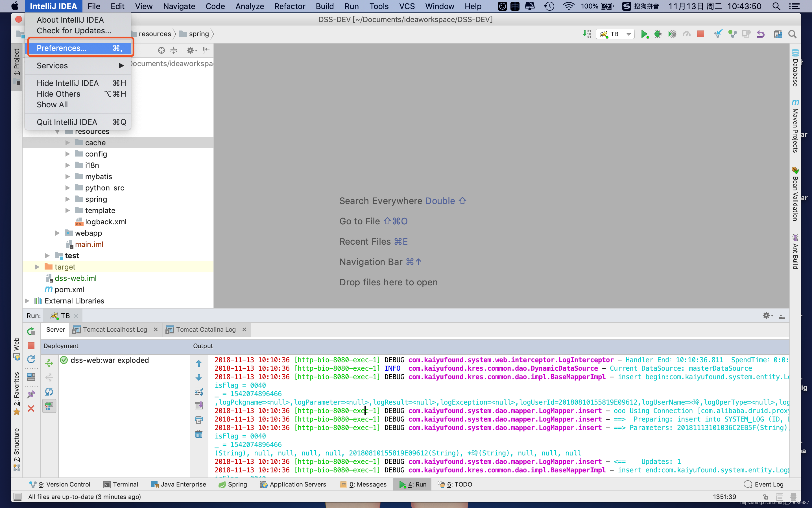Click the Update application refresh icon
The height and width of the screenshot is (508, 812).
31,359
